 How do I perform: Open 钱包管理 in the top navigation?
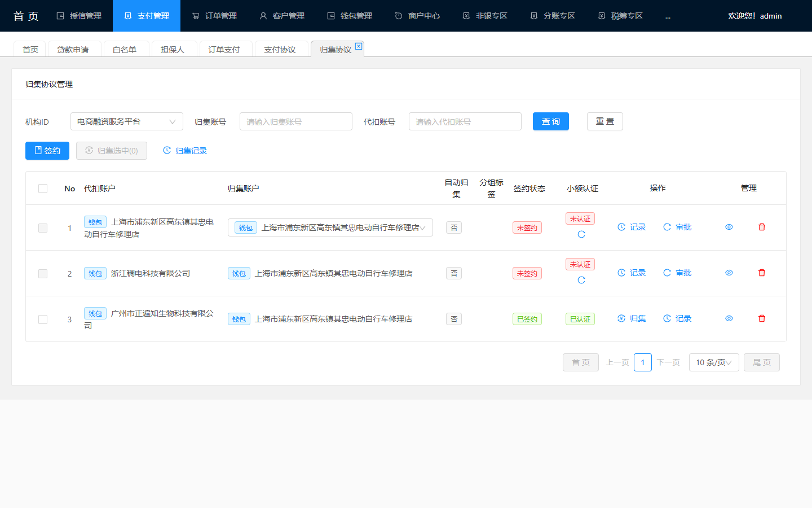(x=350, y=16)
